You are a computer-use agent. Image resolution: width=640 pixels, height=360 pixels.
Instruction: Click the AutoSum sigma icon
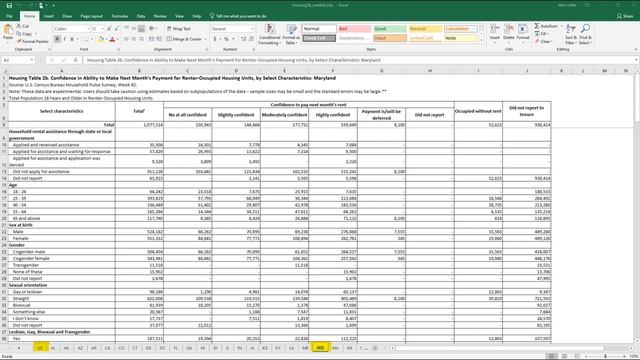(537, 26)
